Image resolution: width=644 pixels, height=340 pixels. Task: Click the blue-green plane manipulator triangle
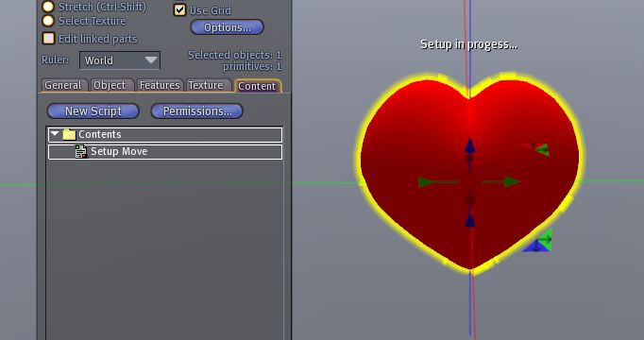coord(538,241)
